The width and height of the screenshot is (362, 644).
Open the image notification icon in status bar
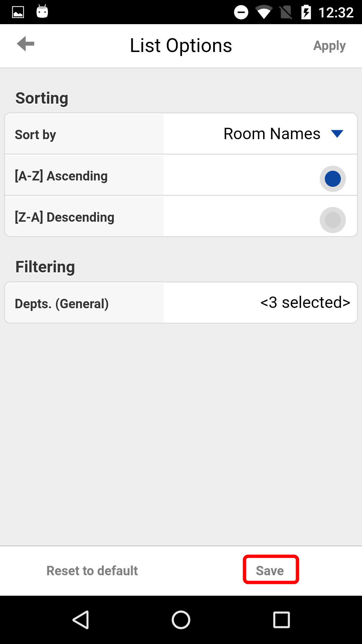(x=18, y=12)
